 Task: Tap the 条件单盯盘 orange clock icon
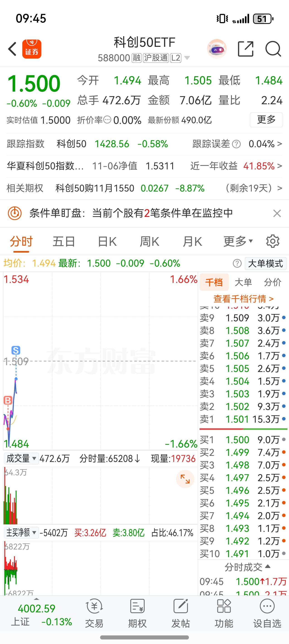pos(15,213)
